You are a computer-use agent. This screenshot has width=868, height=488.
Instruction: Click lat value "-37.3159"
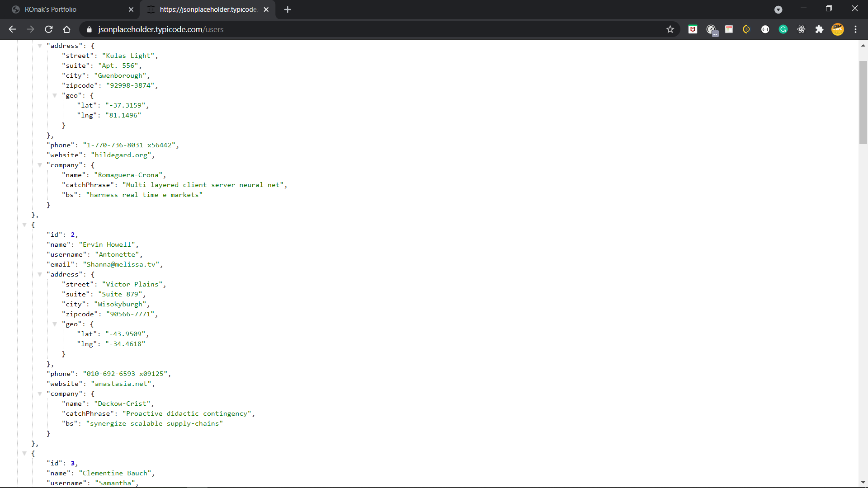click(125, 105)
